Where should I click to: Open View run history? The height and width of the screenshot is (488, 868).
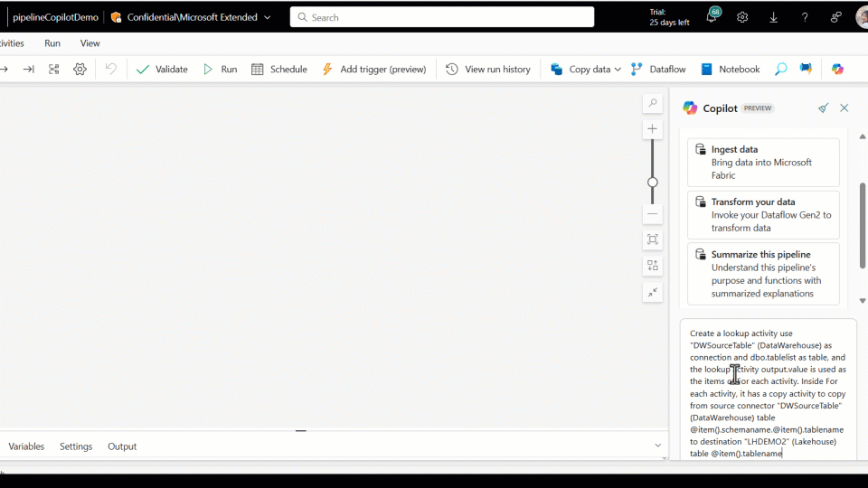coord(488,70)
